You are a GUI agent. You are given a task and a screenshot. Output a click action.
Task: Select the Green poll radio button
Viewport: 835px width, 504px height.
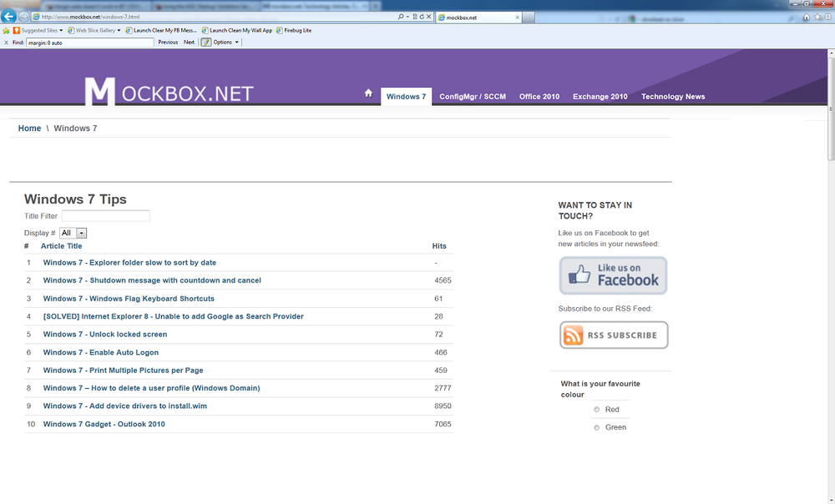pos(596,427)
